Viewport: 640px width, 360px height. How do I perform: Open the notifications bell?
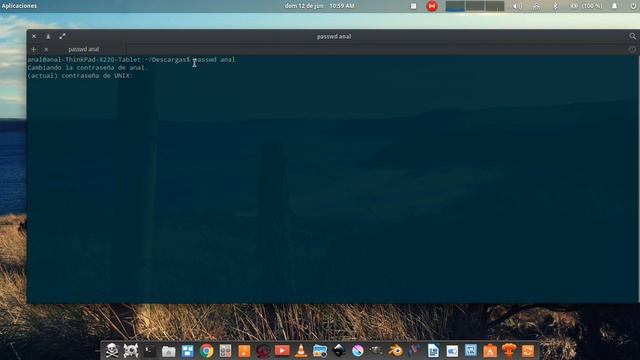click(614, 6)
